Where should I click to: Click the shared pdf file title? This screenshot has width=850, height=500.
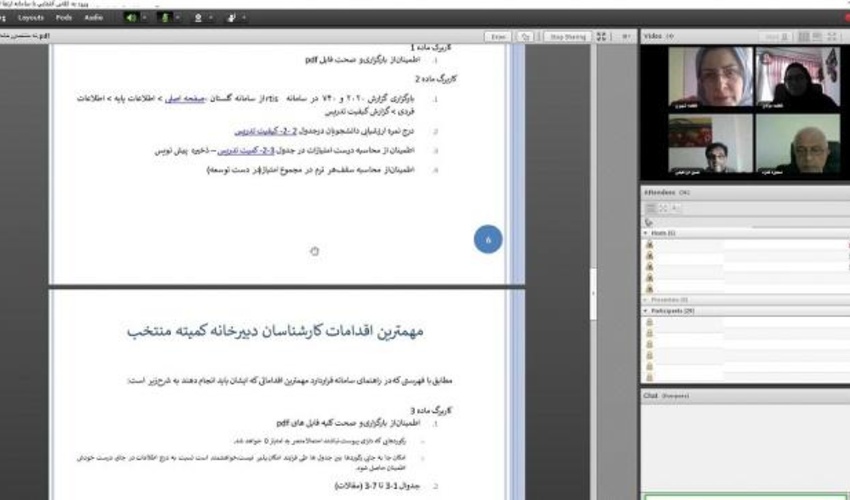coord(24,36)
